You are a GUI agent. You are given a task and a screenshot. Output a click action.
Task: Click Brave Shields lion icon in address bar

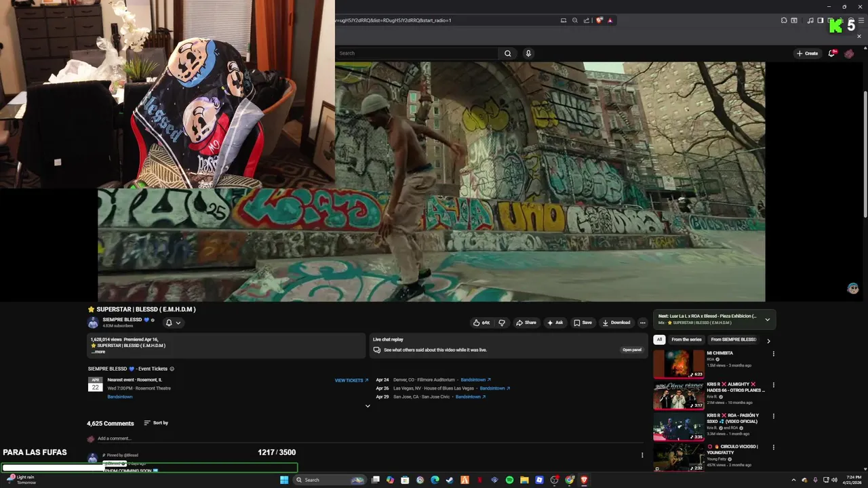pyautogui.click(x=599, y=20)
